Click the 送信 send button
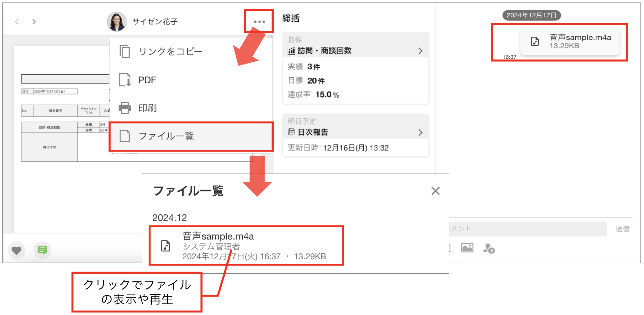The width and height of the screenshot is (644, 315). 622,229
